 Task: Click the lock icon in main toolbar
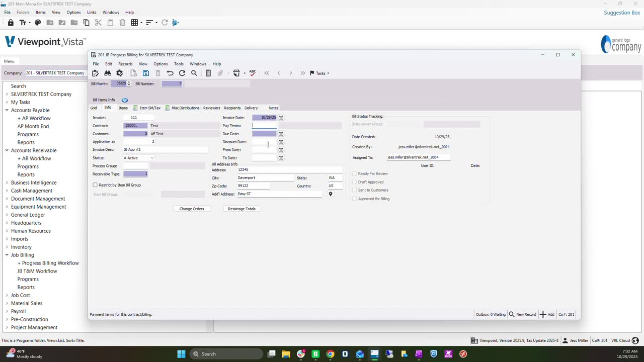click(x=11, y=23)
